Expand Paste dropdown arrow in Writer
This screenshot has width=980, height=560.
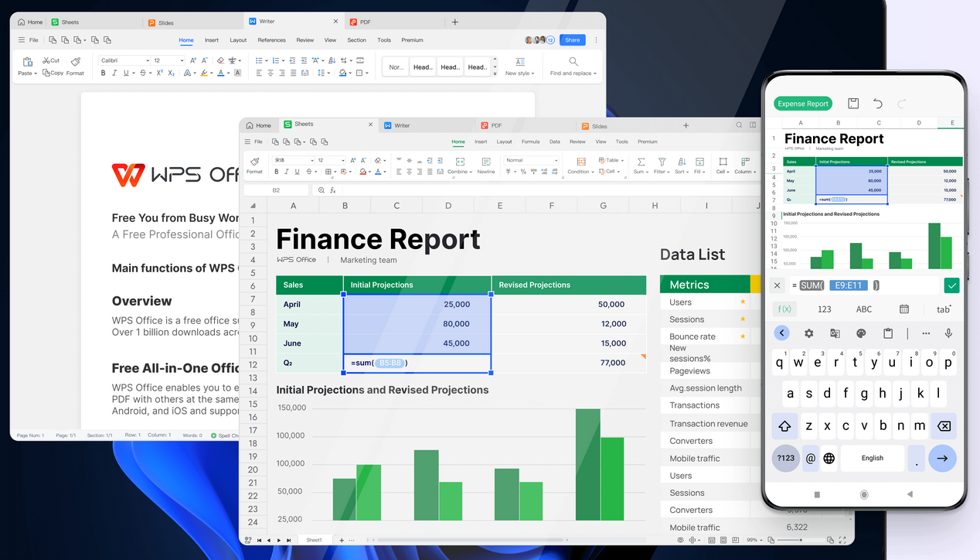(36, 73)
